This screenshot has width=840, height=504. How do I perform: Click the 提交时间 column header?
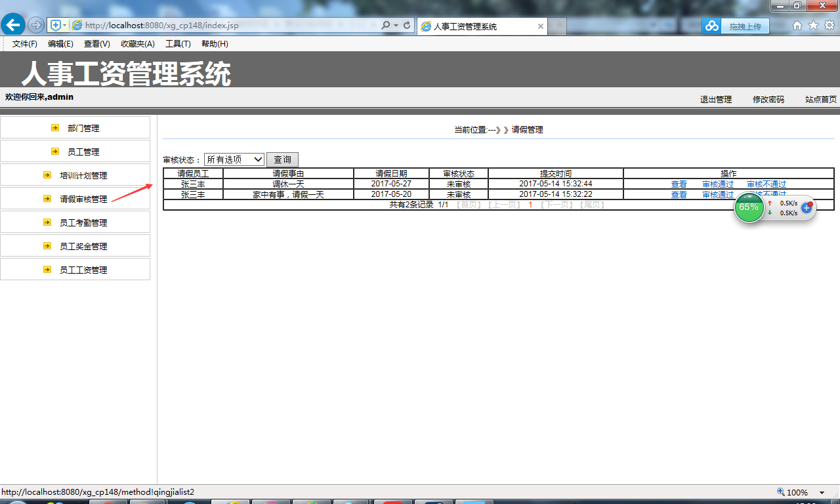click(556, 174)
